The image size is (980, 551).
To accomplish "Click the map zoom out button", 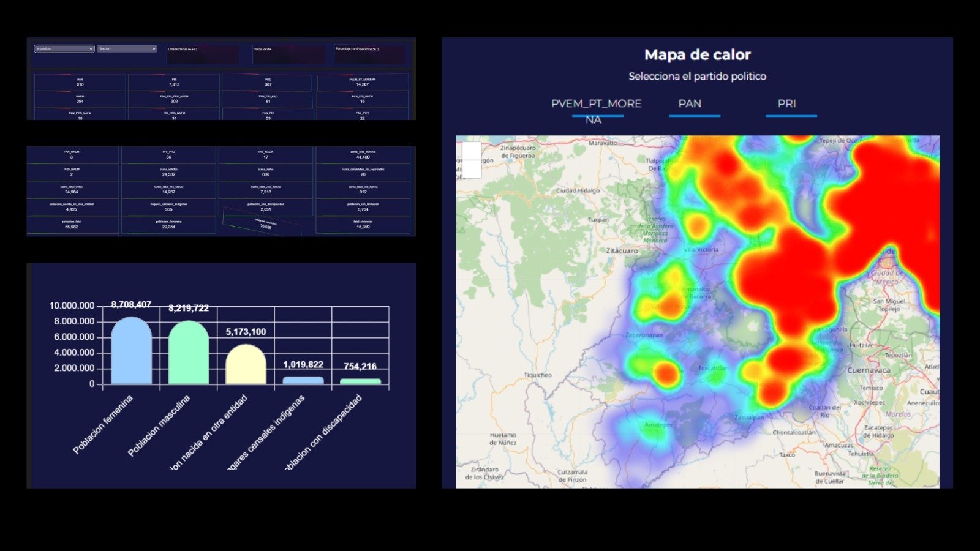I will 472,169.
